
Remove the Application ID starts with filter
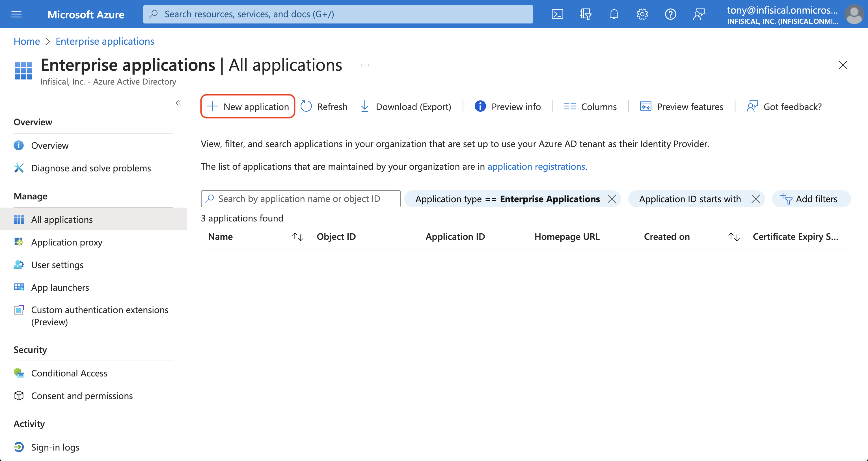pos(756,199)
